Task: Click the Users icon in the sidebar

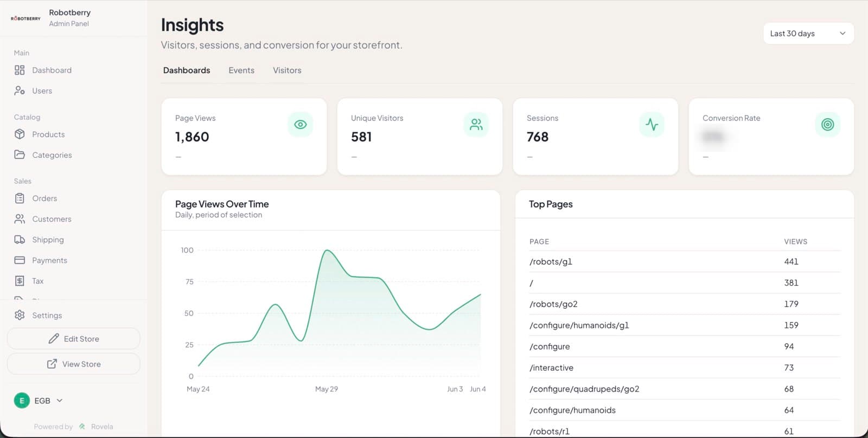Action: (20, 91)
